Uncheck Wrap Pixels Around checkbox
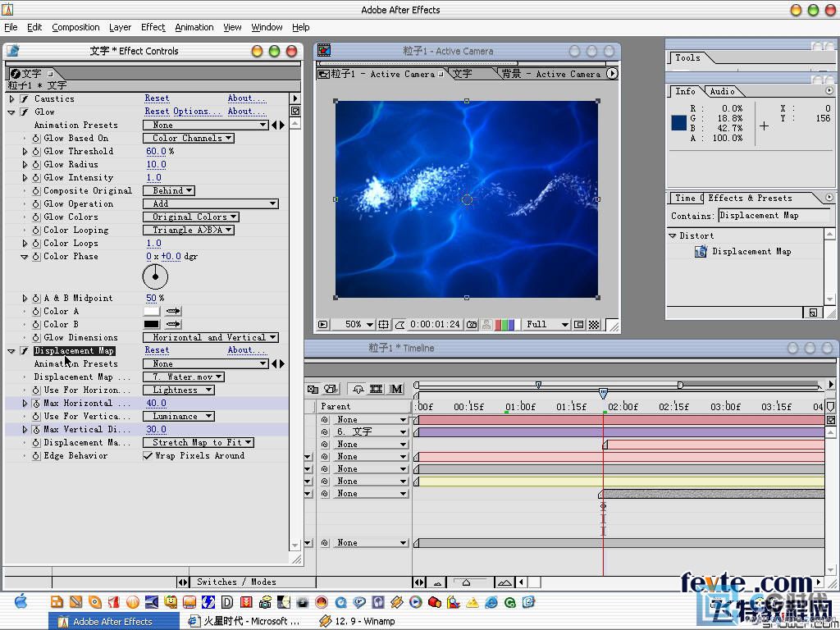This screenshot has width=840, height=630. coord(148,456)
